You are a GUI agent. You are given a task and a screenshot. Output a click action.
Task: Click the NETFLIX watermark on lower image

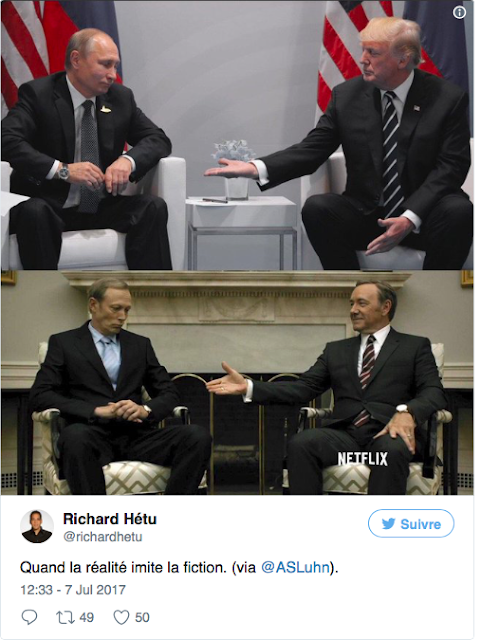coord(363,458)
